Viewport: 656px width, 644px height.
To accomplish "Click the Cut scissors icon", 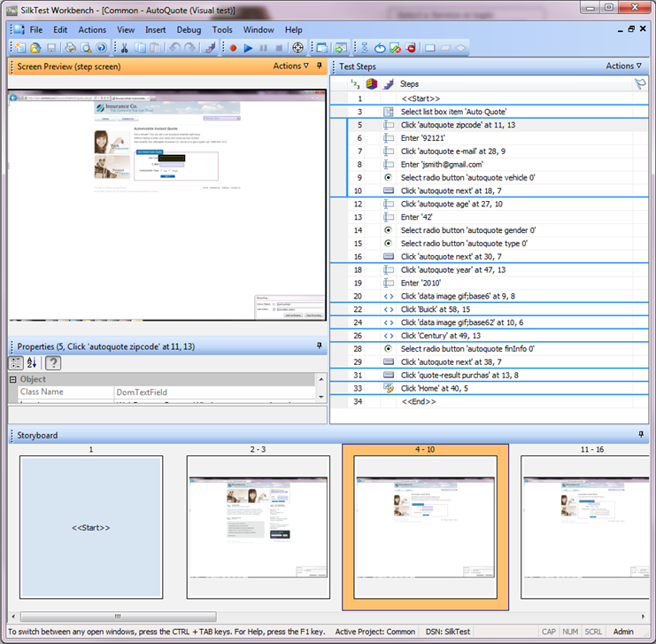I will tap(125, 48).
